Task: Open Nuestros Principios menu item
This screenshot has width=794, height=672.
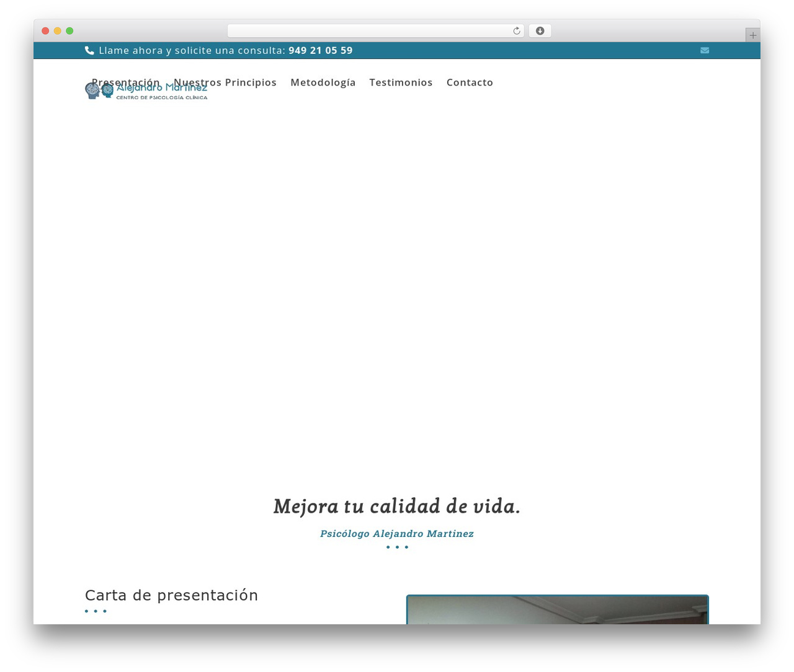Action: point(225,82)
